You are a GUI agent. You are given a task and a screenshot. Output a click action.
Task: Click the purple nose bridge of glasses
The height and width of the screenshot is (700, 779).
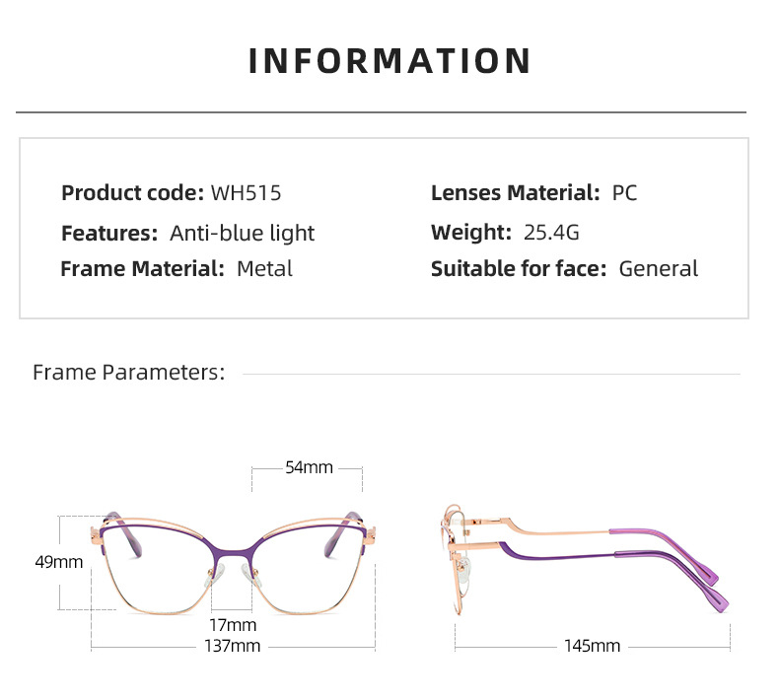click(x=233, y=550)
